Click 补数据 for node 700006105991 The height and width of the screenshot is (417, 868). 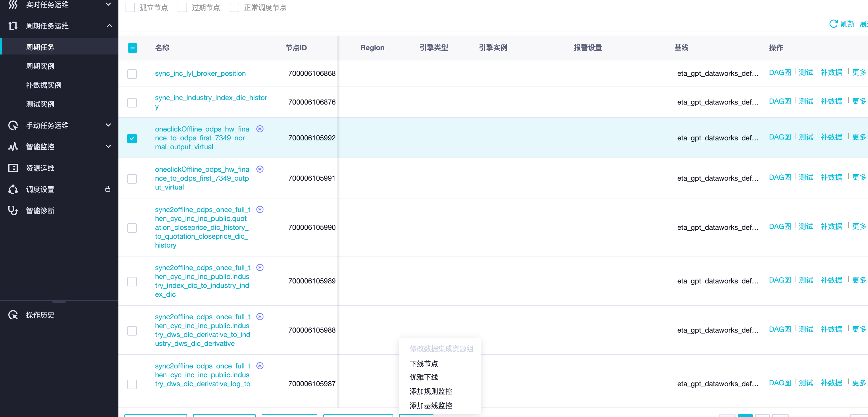click(831, 177)
